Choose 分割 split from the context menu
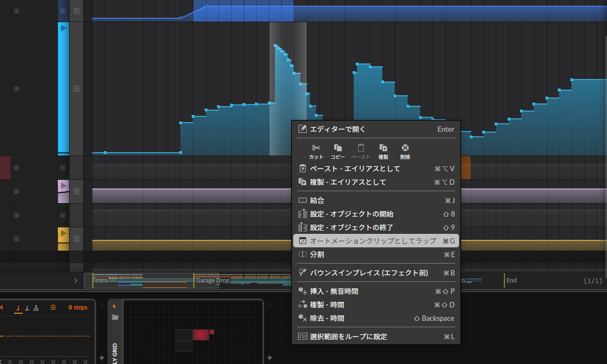 (317, 254)
